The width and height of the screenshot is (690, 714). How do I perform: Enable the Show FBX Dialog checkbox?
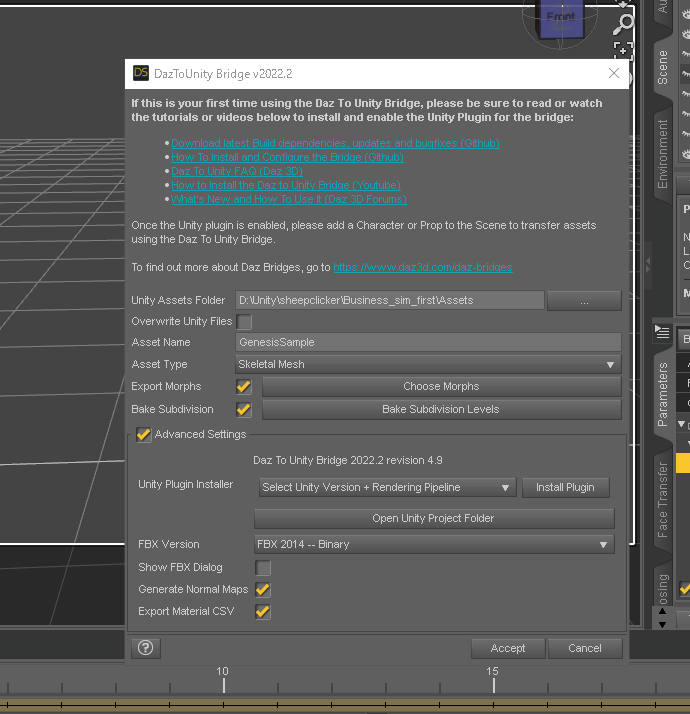pos(263,568)
